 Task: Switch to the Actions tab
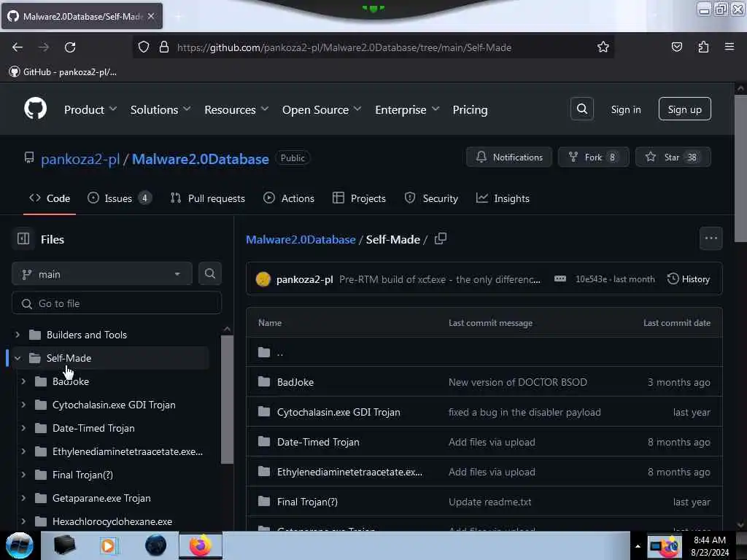tap(289, 198)
